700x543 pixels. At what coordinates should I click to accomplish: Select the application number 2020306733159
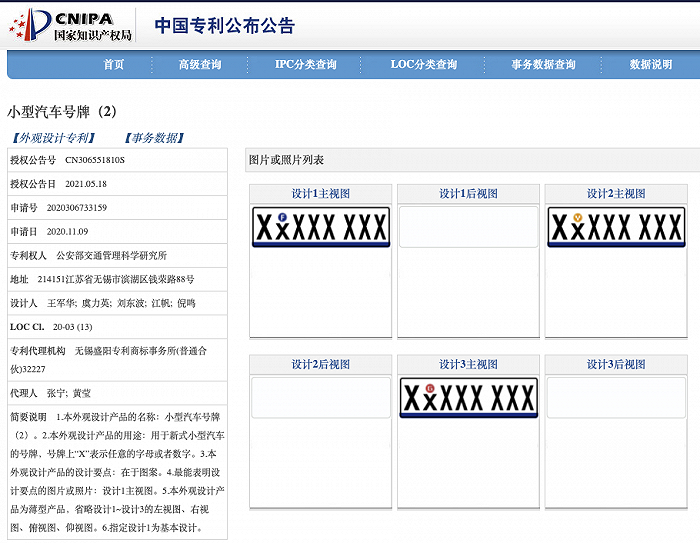(x=77, y=208)
